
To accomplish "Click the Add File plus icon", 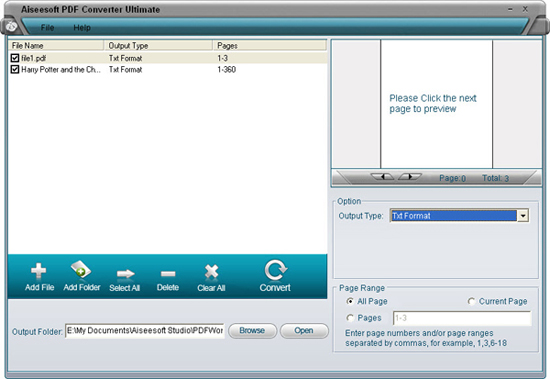I will click(39, 271).
